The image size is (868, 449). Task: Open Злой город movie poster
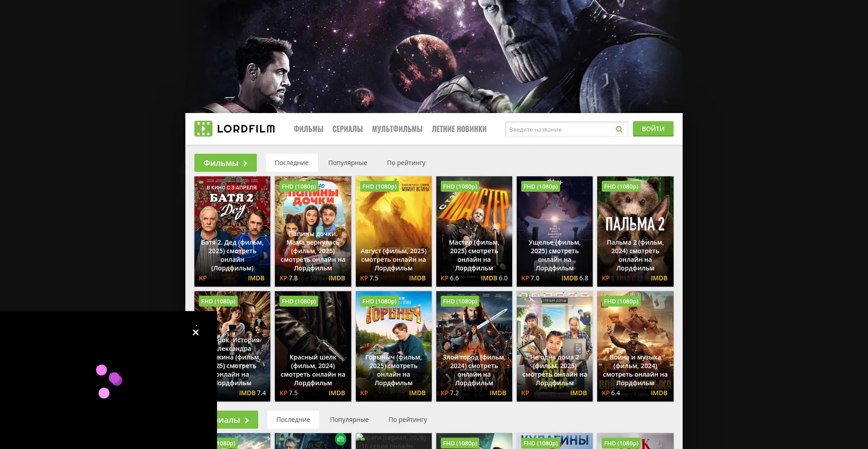(x=474, y=346)
